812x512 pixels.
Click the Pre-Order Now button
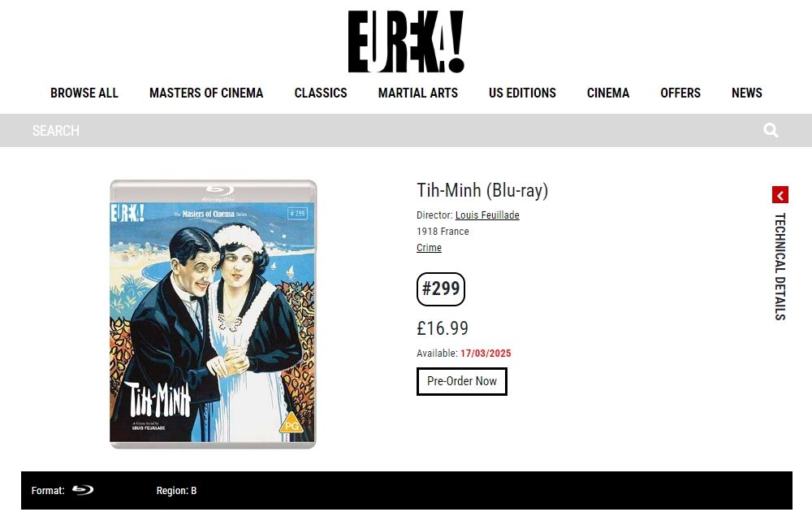point(462,381)
